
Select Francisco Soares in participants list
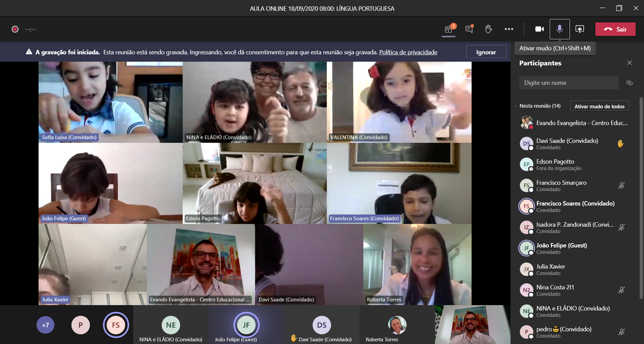(574, 207)
